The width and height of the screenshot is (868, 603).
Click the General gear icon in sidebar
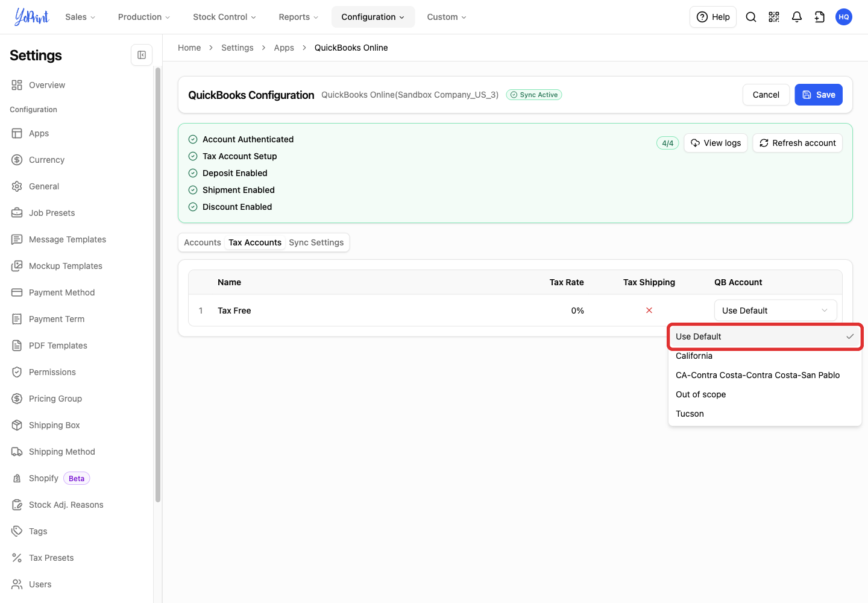[x=17, y=186]
